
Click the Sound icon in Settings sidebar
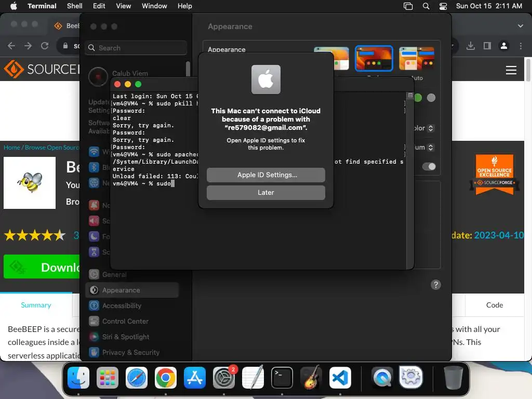tap(94, 221)
